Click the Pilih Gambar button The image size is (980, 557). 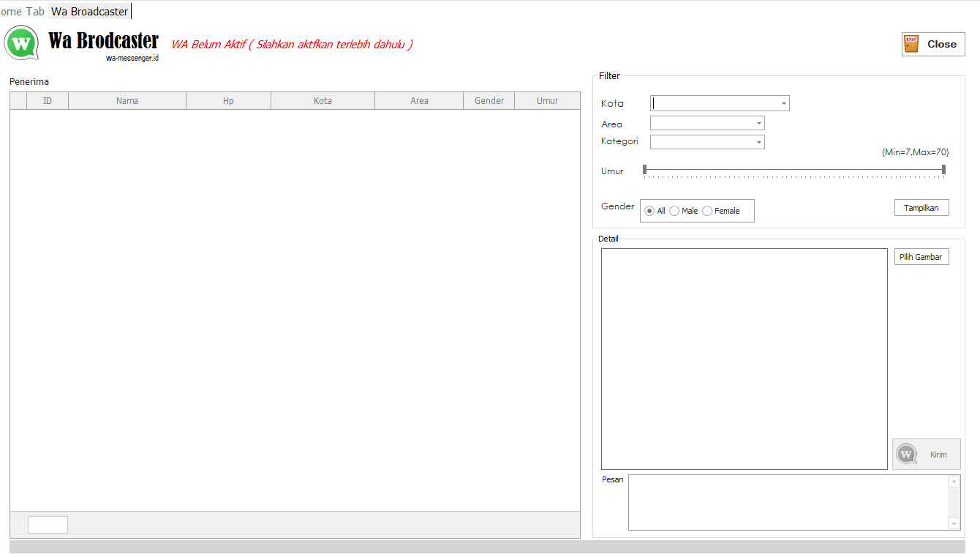(921, 257)
